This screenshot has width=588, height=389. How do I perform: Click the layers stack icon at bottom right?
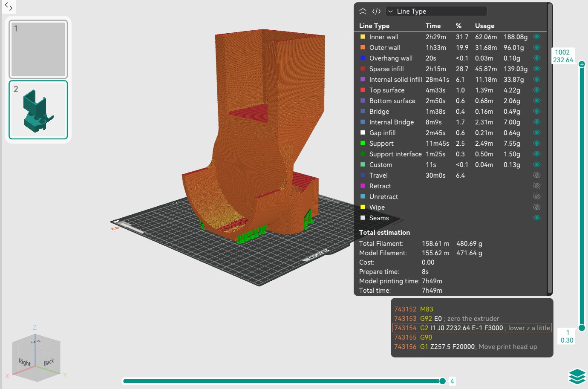(577, 377)
